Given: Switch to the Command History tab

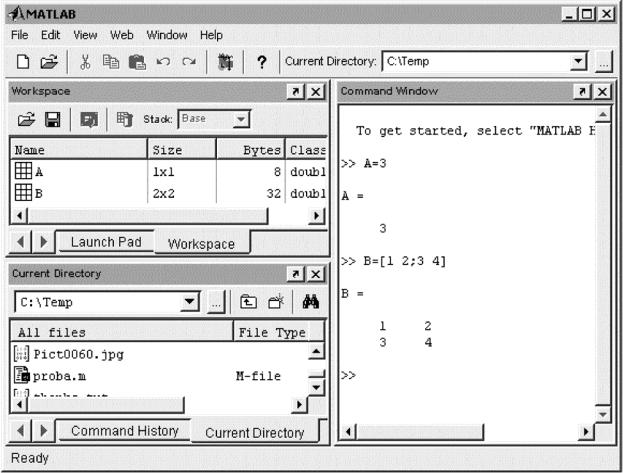Looking at the screenshot, I should click(125, 431).
